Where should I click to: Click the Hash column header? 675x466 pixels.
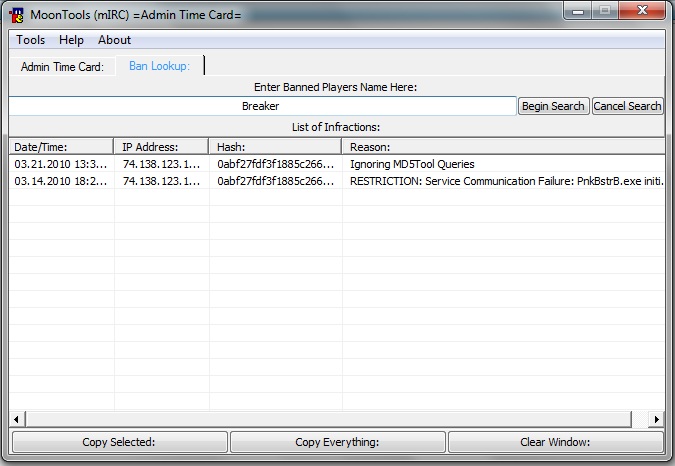point(276,147)
